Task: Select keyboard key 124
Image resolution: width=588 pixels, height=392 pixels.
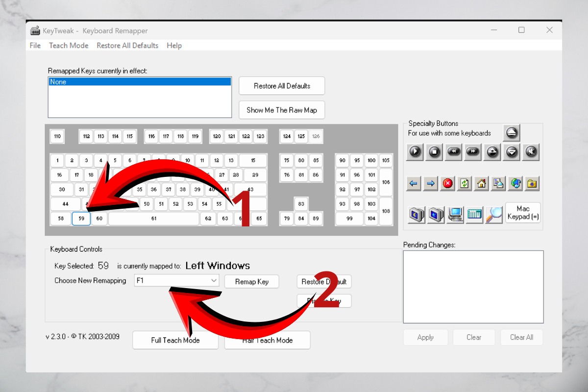Action: tap(287, 136)
